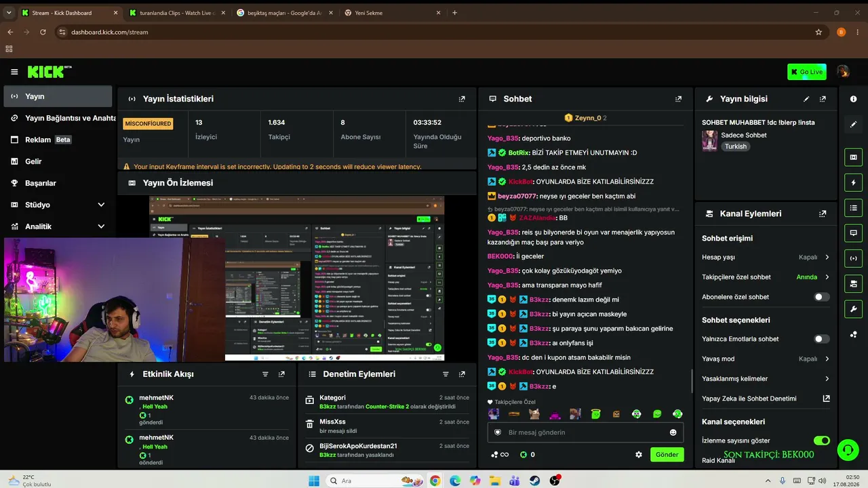Viewport: 868px width, 488px height.
Task: Edit stream info with the pencil icon
Action: click(806, 99)
